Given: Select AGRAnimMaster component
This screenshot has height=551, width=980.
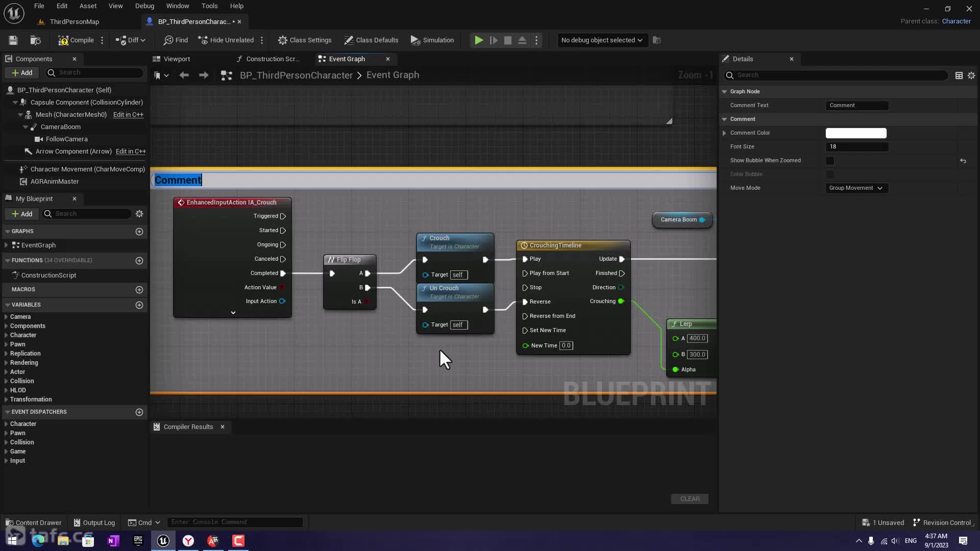Looking at the screenshot, I should [55, 182].
